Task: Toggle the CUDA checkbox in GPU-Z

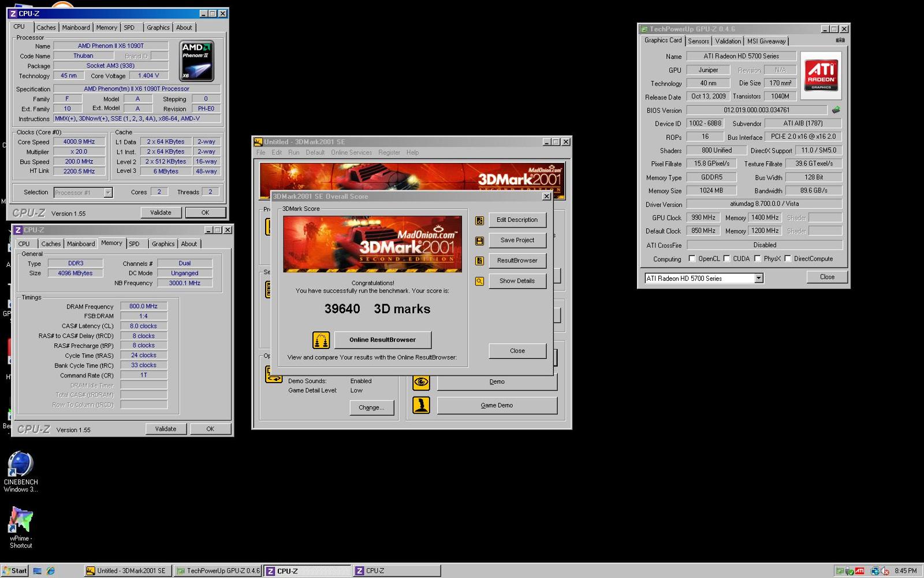Action: tap(726, 259)
